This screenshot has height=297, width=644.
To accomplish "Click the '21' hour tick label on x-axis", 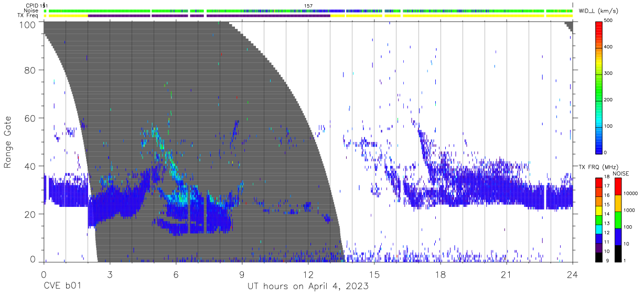I will [x=507, y=275].
